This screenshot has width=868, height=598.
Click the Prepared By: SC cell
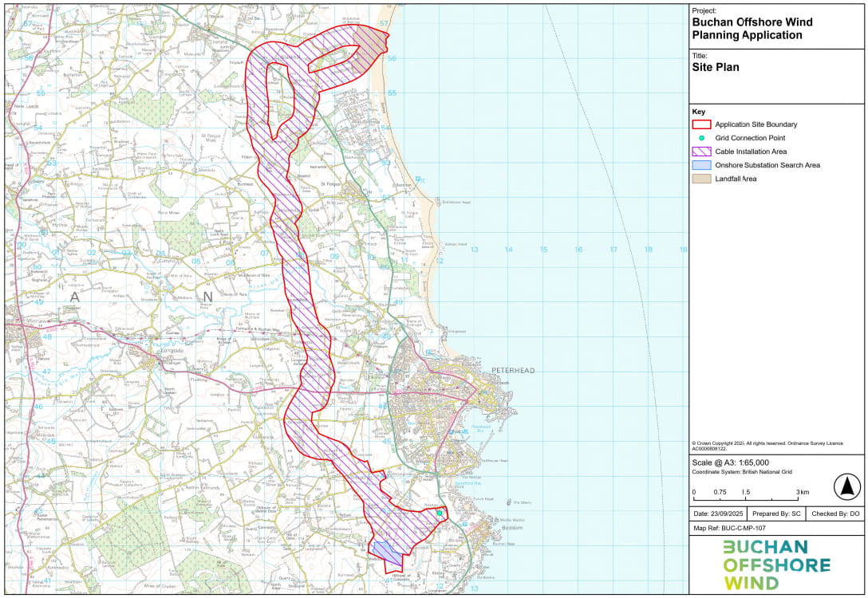pyautogui.click(x=776, y=513)
